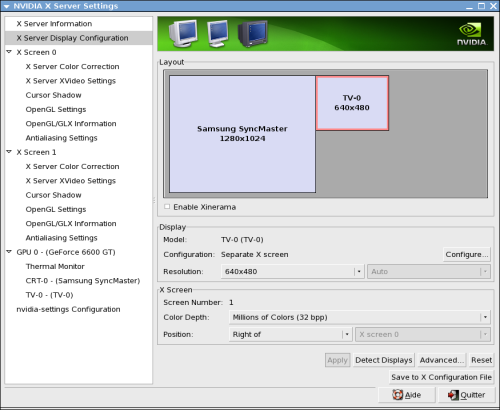Select TV-0 - (TV-0) in sidebar

tap(49, 295)
